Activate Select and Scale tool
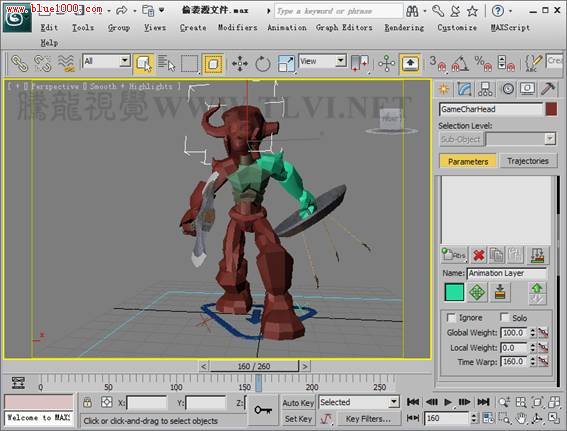The height and width of the screenshot is (431, 567). (286, 64)
